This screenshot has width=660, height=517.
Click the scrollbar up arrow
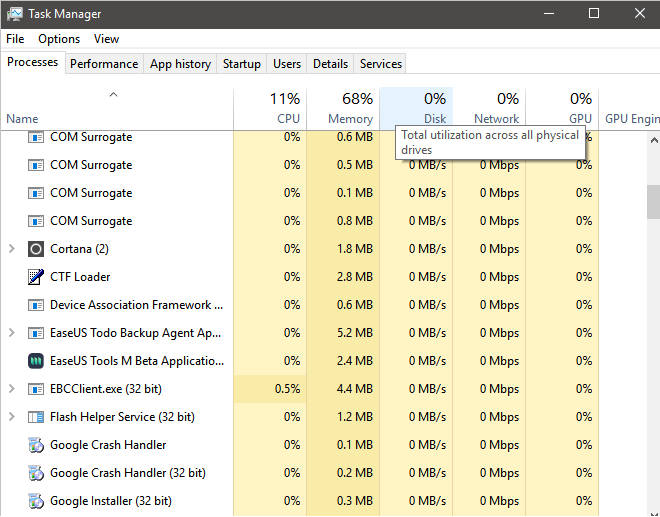click(x=654, y=140)
